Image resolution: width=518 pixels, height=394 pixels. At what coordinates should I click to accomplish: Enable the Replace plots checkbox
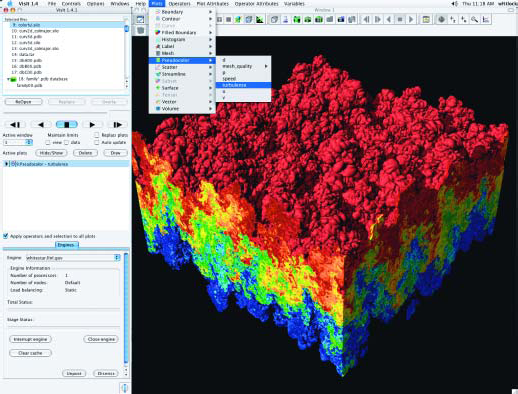click(97, 135)
